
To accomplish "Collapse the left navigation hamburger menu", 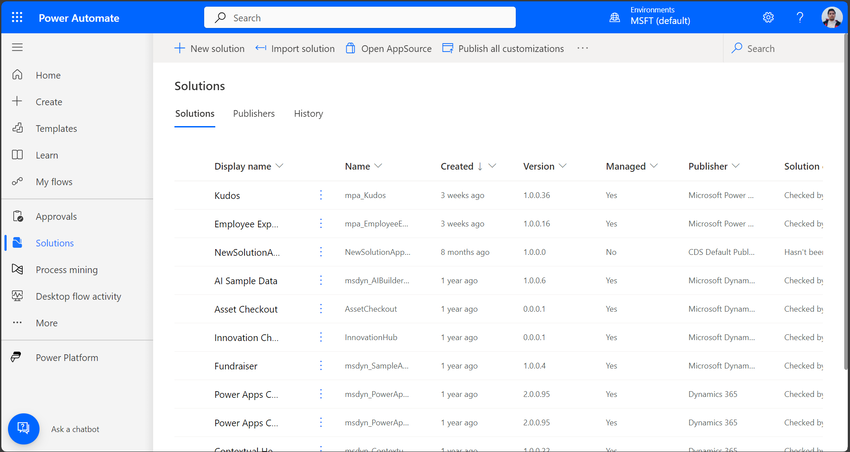I will click(x=17, y=47).
